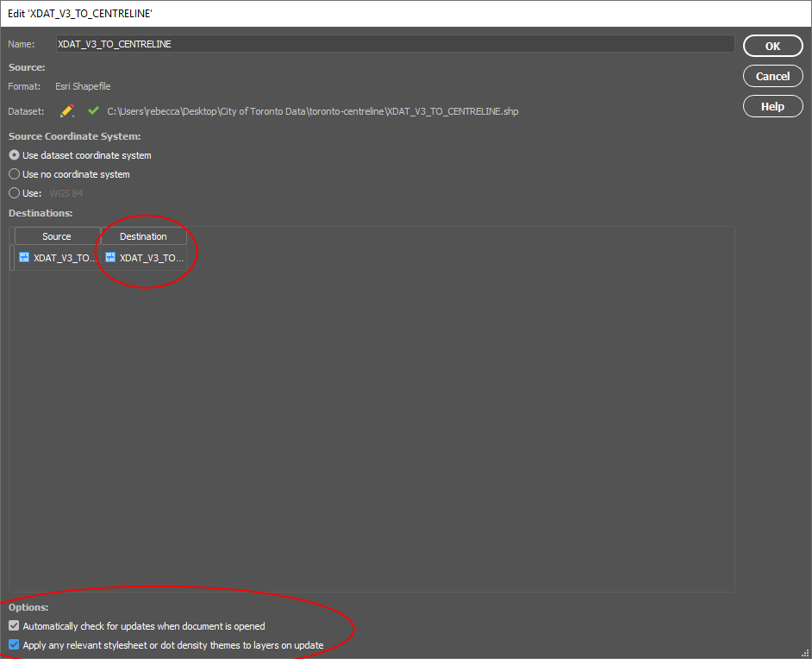Click the Esri Shapefile format text
Image resolution: width=812 pixels, height=659 pixels.
pyautogui.click(x=83, y=86)
